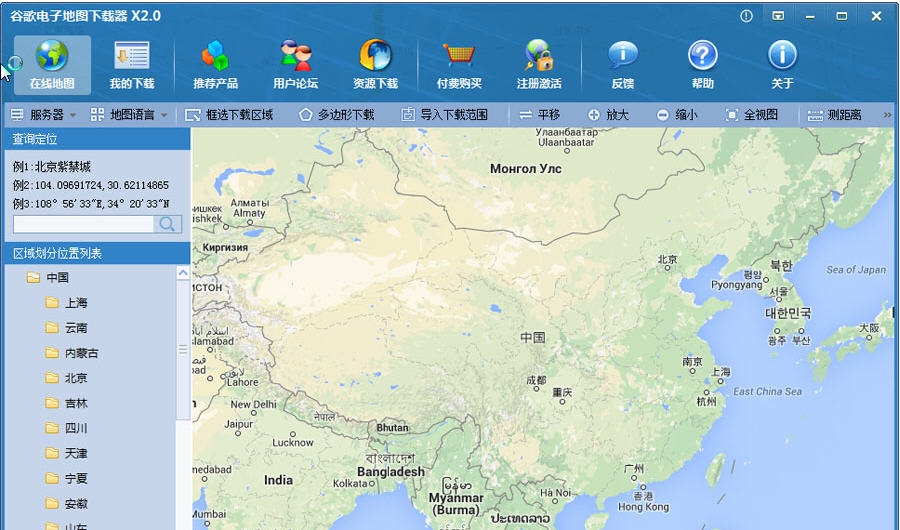Select 安徽 in region list

67,504
